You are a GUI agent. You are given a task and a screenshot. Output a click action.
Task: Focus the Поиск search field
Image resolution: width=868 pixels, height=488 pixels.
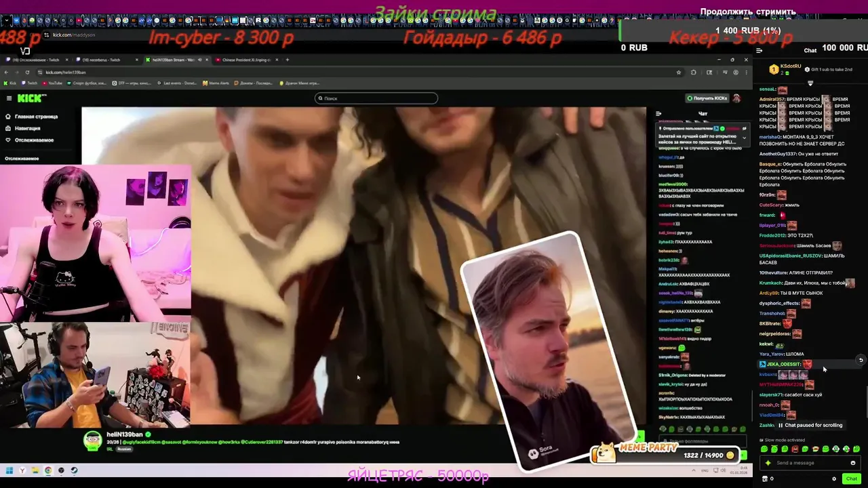point(376,98)
